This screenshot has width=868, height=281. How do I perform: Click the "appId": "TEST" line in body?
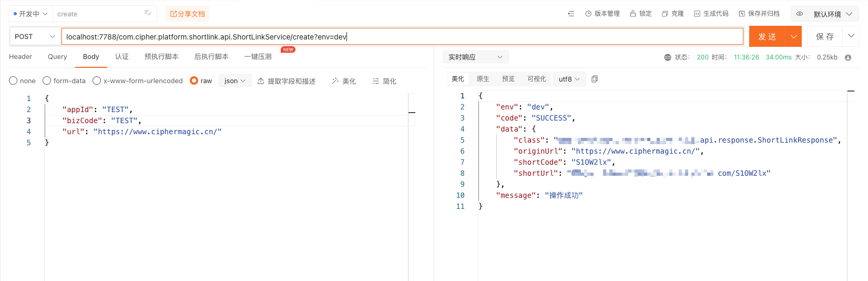pos(97,109)
